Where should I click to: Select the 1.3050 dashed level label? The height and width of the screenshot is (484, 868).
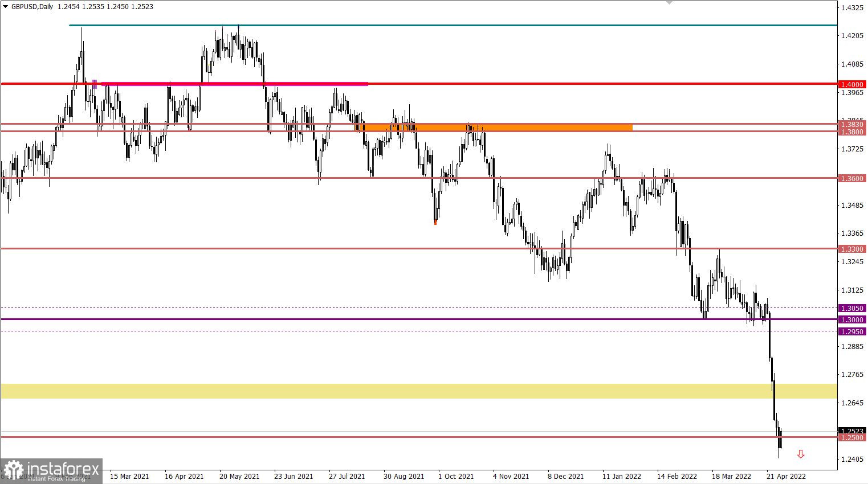[853, 308]
